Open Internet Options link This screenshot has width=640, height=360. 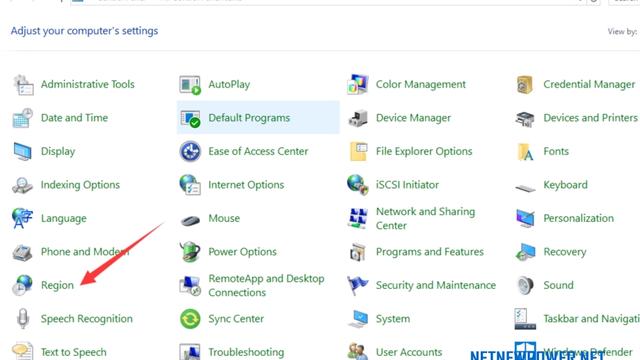[x=246, y=185]
